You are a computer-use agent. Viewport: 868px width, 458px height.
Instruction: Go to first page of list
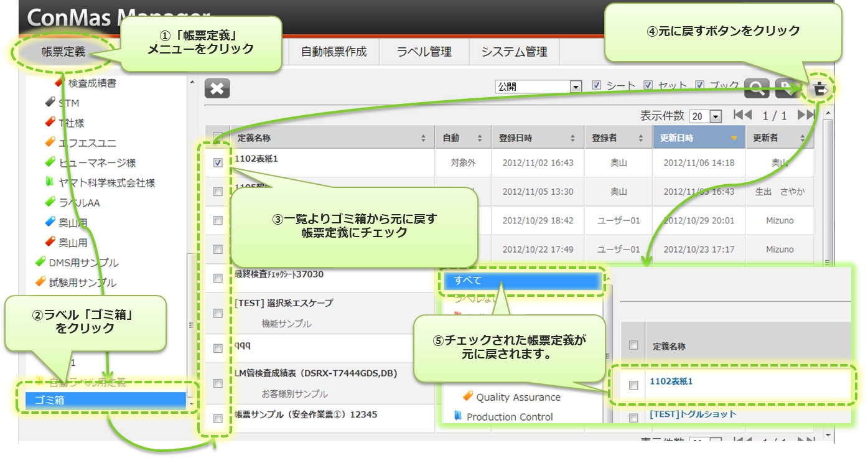[742, 115]
